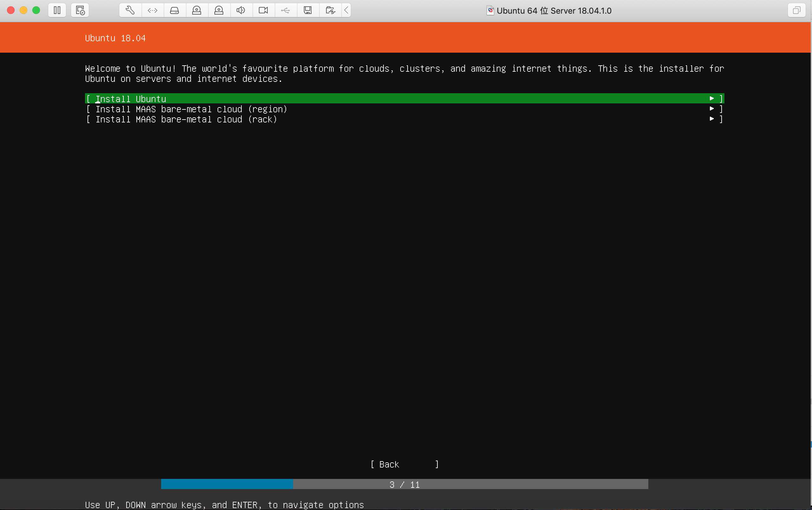The height and width of the screenshot is (510, 812).
Task: Click the Ubuntu 18.04 header text
Action: tap(115, 38)
